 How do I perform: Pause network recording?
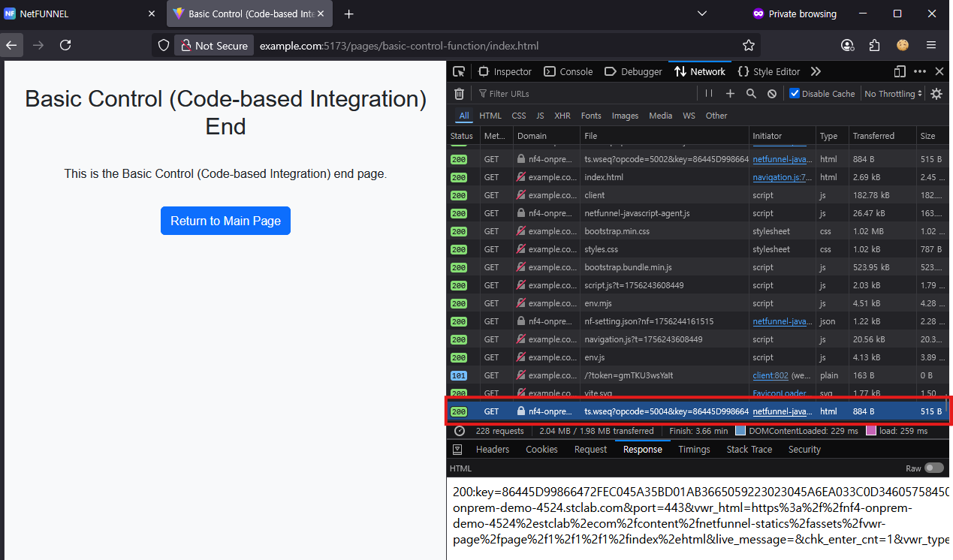pyautogui.click(x=708, y=94)
